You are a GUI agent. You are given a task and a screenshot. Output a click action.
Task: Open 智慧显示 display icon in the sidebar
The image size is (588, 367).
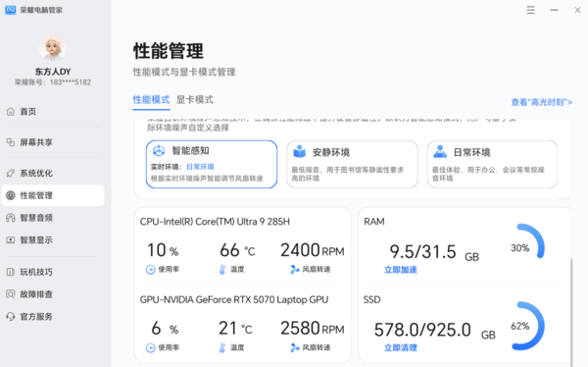11,240
